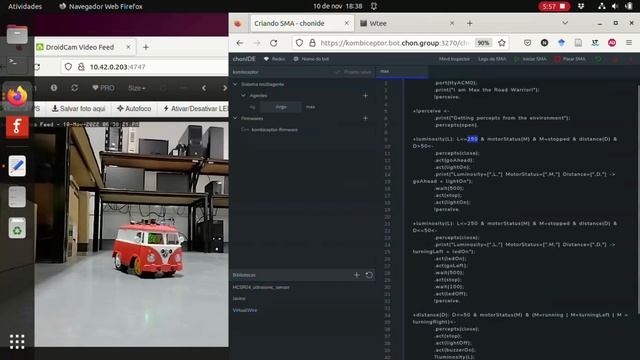Open Redes in chonIDE header
This screenshot has height=360, width=640.
tap(274, 59)
